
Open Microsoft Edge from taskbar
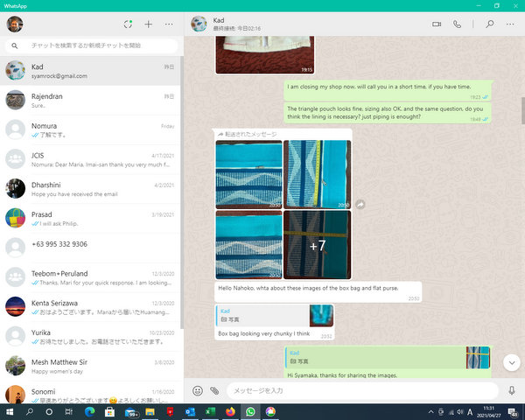pos(89,412)
